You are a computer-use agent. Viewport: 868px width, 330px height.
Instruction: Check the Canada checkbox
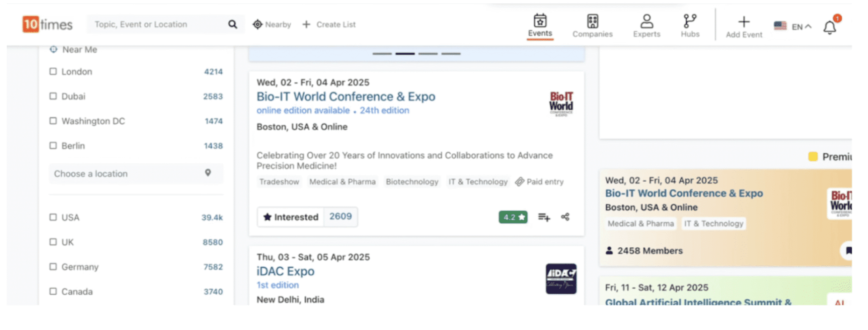tap(53, 291)
